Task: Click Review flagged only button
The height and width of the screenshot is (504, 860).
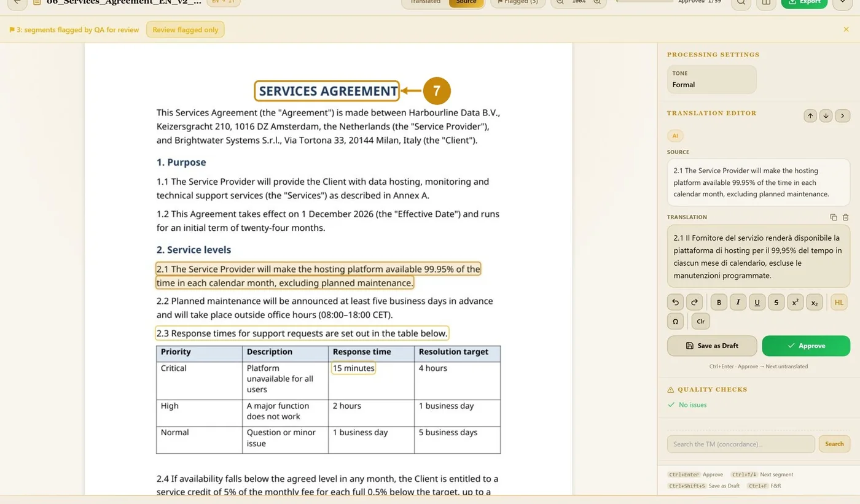Action: [x=186, y=29]
